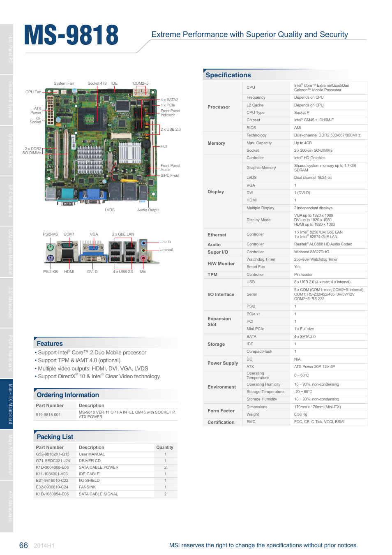Select the COM1 label above the I/O panel

coord(69,234)
